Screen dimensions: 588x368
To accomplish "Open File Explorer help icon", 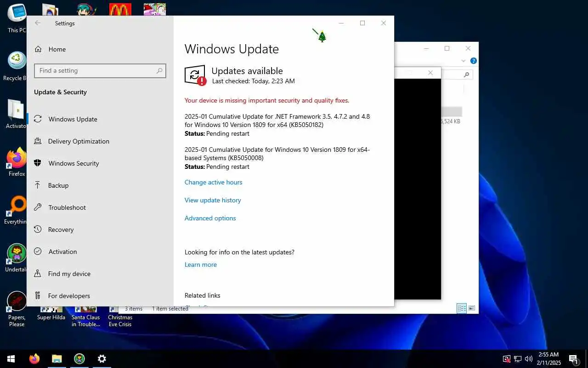I will tap(474, 61).
